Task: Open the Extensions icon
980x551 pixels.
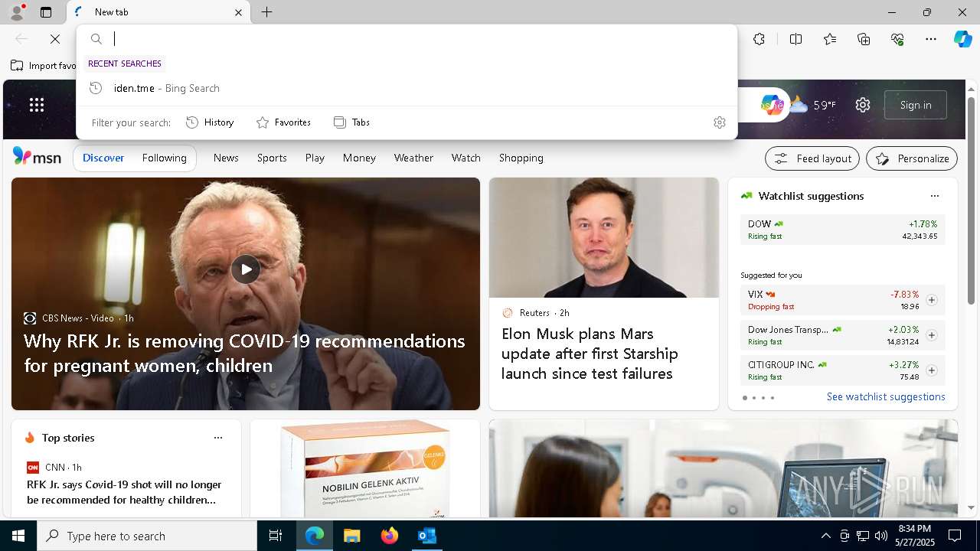Action: 759,39
